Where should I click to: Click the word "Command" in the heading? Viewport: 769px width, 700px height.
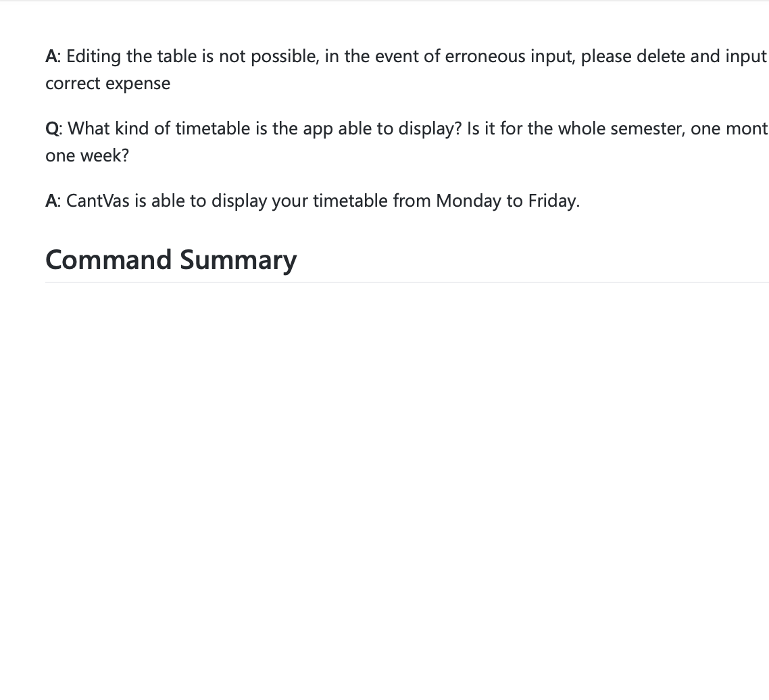click(108, 259)
